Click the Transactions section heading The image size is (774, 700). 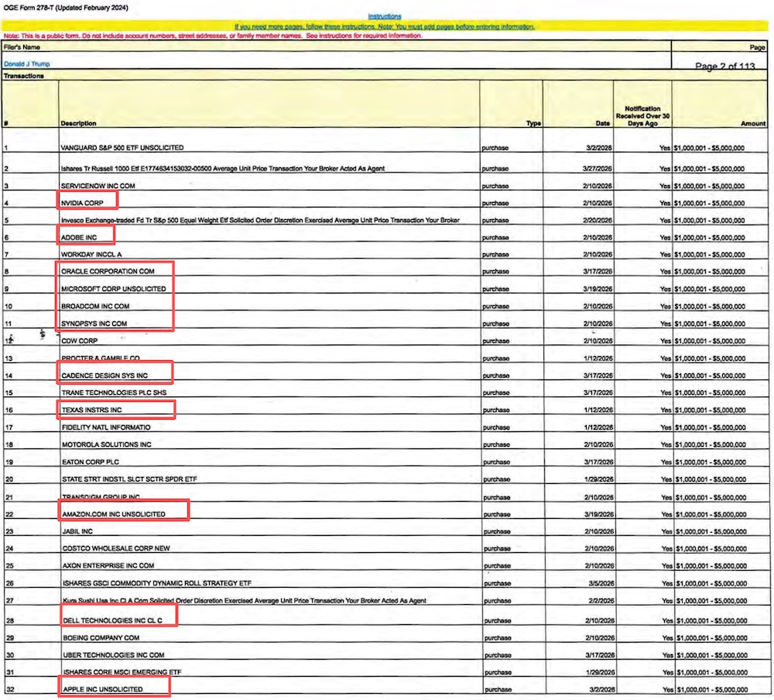[24, 76]
